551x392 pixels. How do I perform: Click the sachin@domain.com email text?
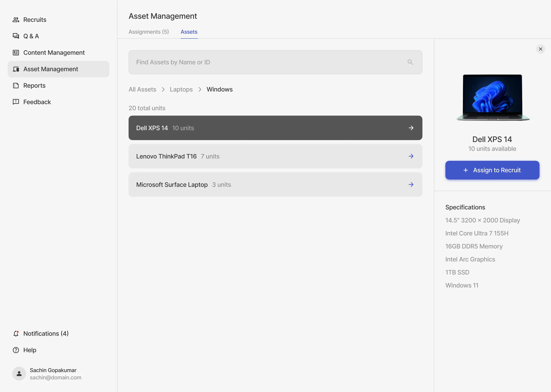point(55,377)
